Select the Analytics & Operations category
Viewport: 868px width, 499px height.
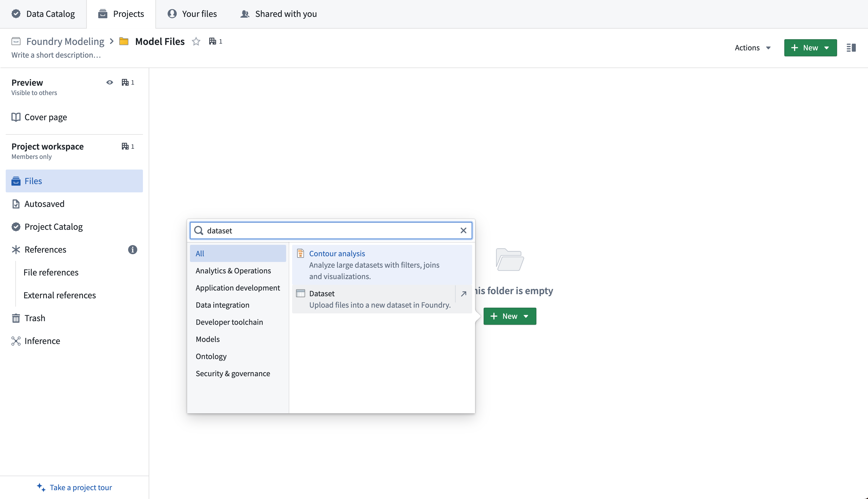pyautogui.click(x=233, y=270)
